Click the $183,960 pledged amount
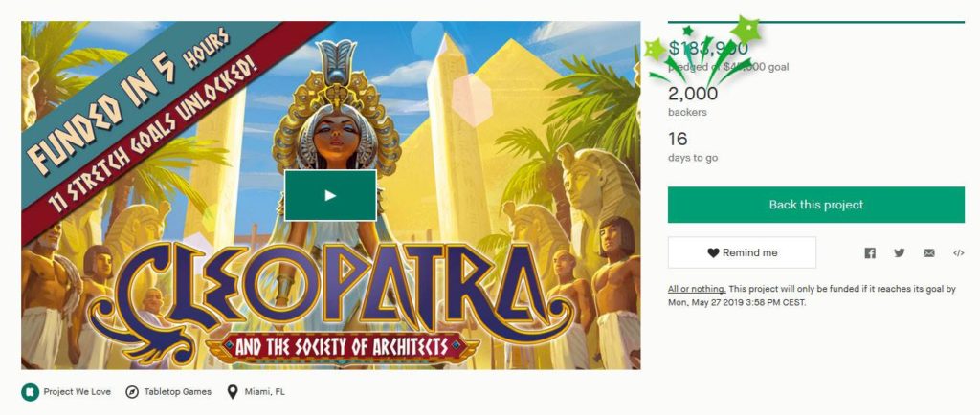980x415 pixels. click(x=708, y=48)
